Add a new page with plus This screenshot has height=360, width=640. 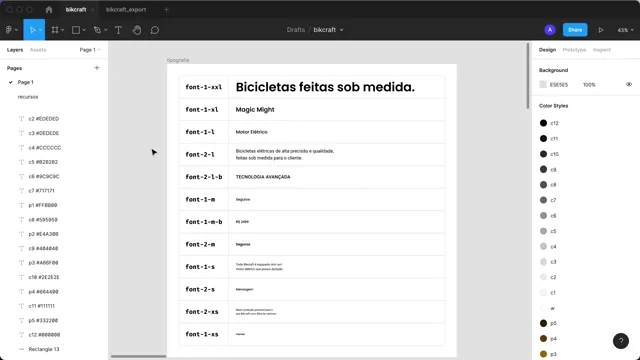97,68
